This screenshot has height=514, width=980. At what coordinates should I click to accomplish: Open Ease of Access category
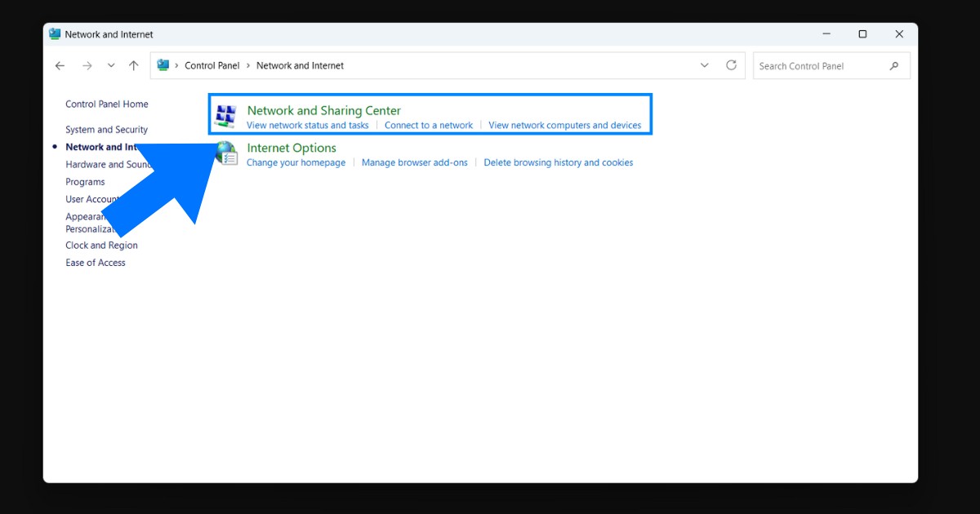[95, 262]
